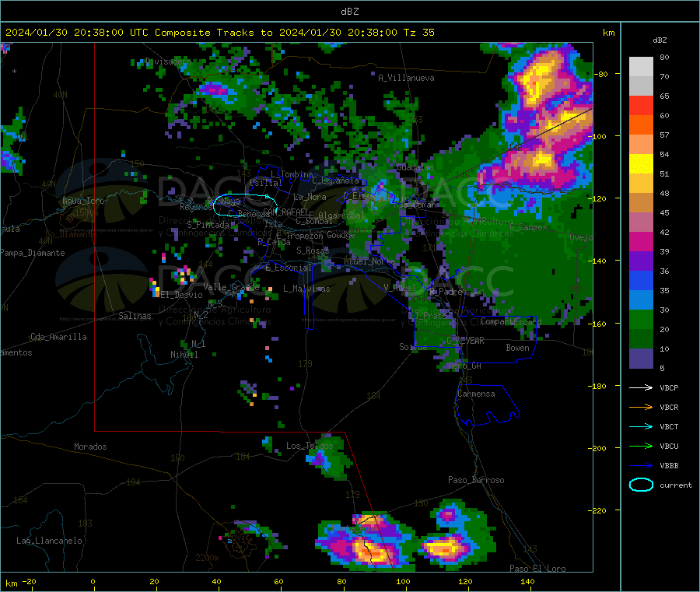Click the S_Rosas place label
The image size is (700, 592).
coord(313,250)
